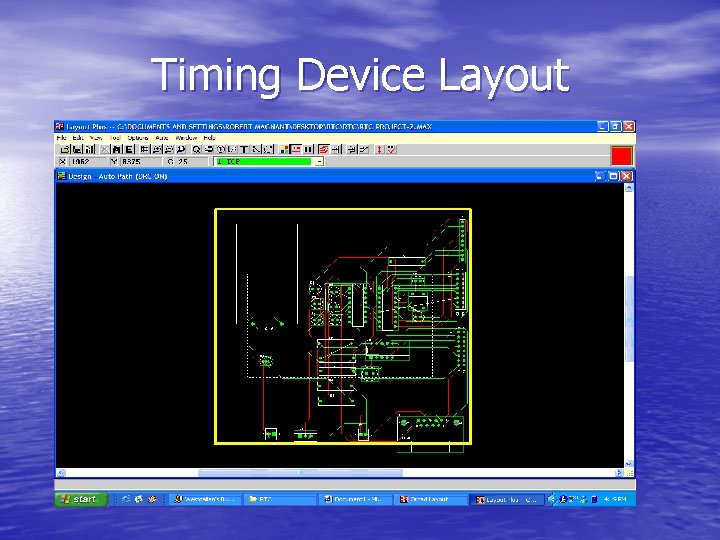Click the red square indicator on toolbar
Screen dimensions: 720x540
pyautogui.click(x=622, y=156)
